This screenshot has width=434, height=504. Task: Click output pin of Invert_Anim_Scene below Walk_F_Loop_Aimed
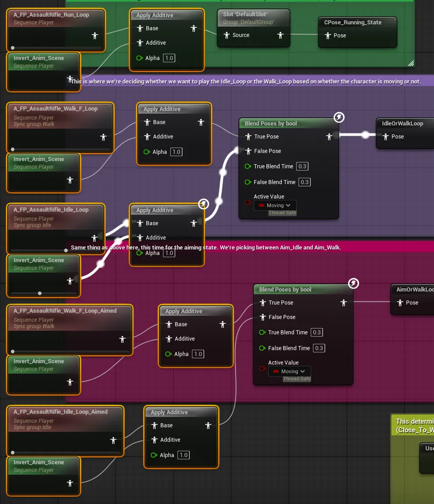70,382
